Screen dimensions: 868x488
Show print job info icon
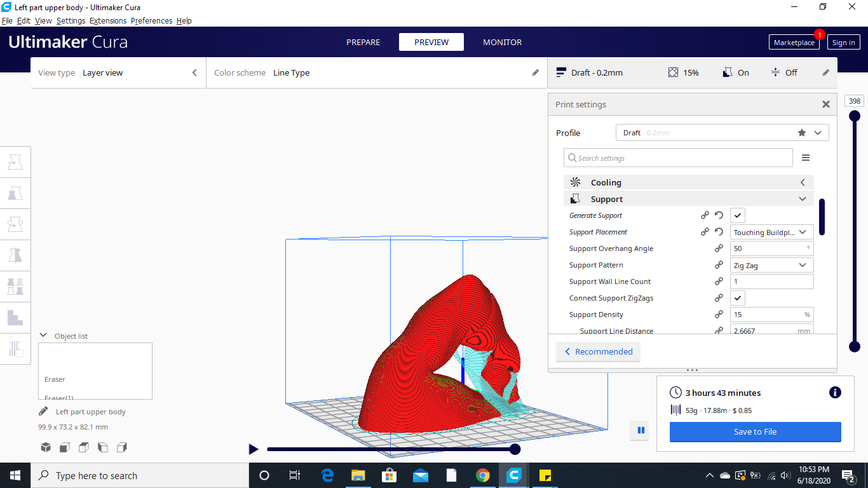tap(836, 393)
